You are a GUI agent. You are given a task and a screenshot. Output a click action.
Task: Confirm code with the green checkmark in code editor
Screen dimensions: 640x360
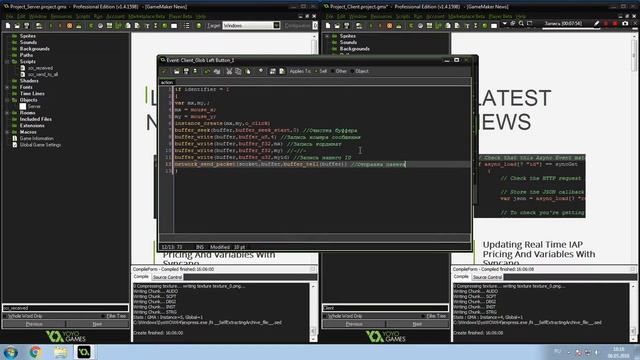point(164,71)
